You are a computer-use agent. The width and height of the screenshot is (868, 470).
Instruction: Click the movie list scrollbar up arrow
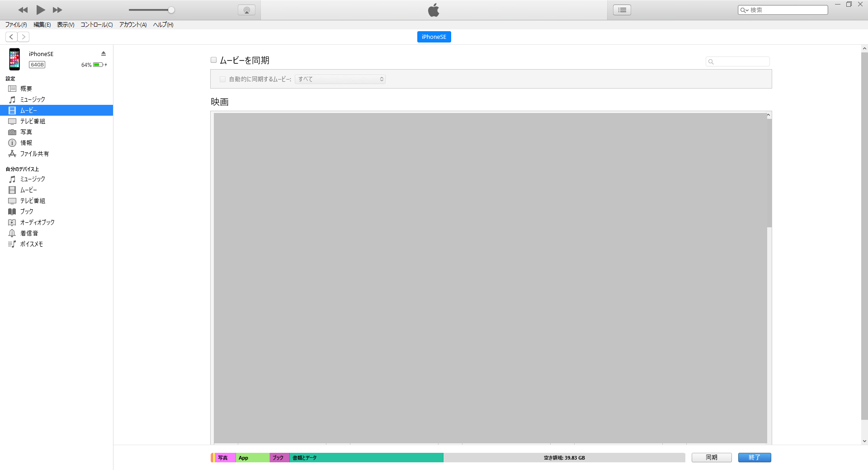[x=769, y=116]
